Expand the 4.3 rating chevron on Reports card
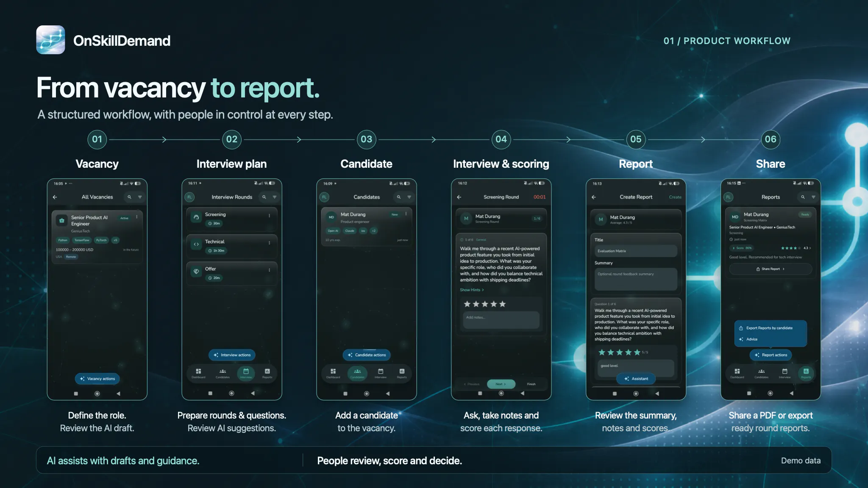Image resolution: width=868 pixels, height=488 pixels. click(x=810, y=248)
